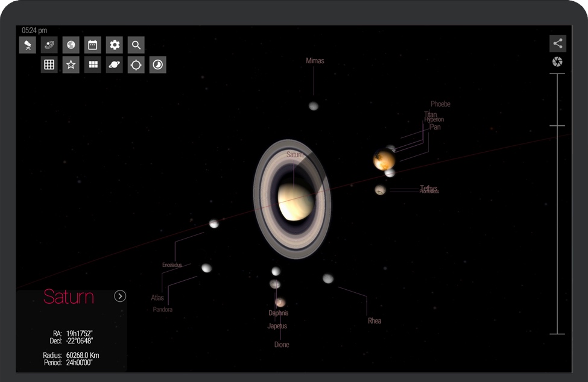Click the Dec value -22°06'48"
This screenshot has width=588, height=382.
tap(80, 341)
